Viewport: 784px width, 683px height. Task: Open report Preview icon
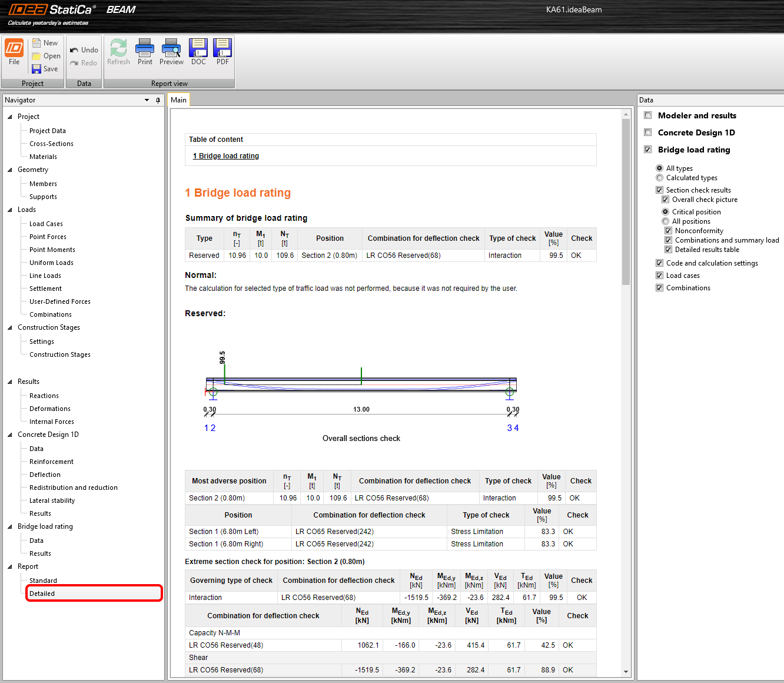click(x=171, y=48)
